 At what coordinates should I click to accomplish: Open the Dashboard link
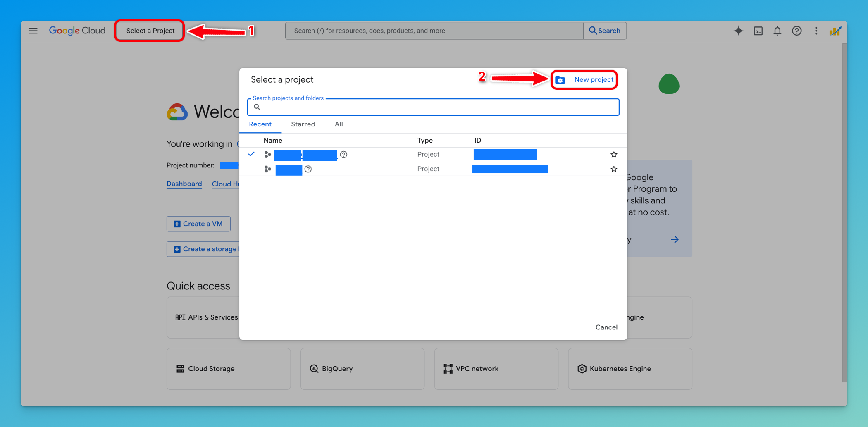click(x=184, y=184)
